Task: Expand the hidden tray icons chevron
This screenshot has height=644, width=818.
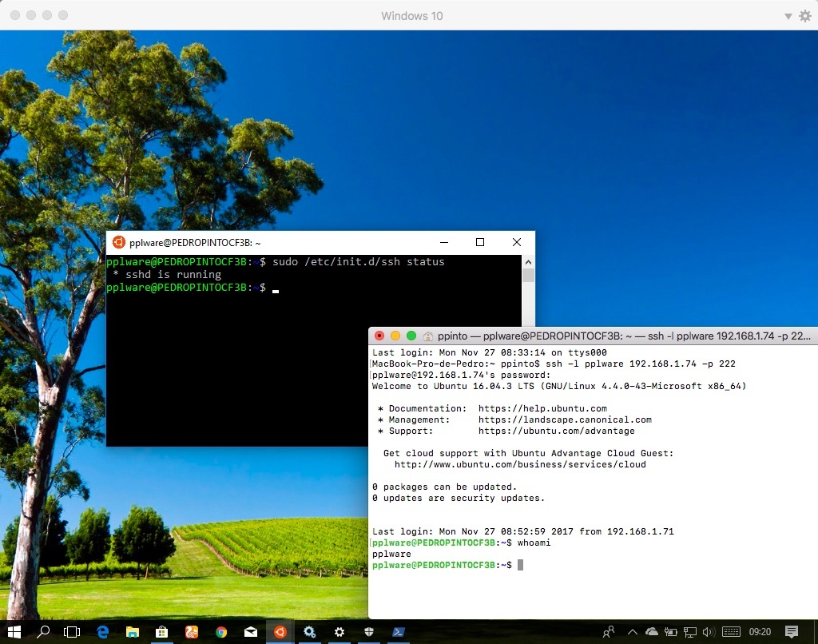Action: coord(631,631)
